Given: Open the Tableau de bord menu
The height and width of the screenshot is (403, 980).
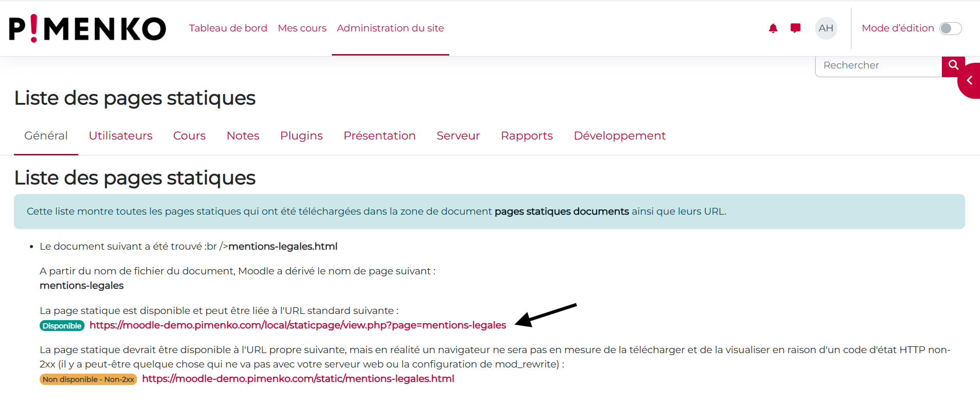Looking at the screenshot, I should tap(228, 28).
